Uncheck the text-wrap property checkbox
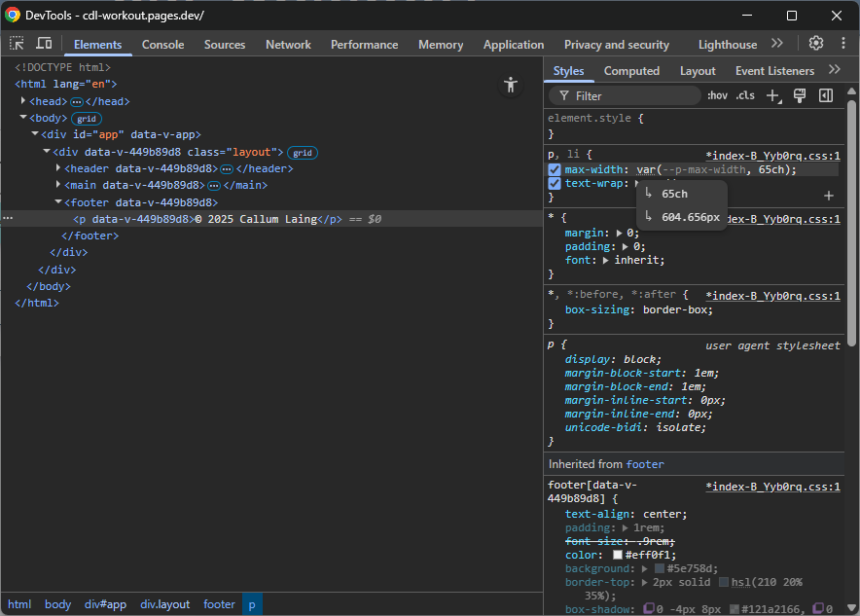 (555, 183)
